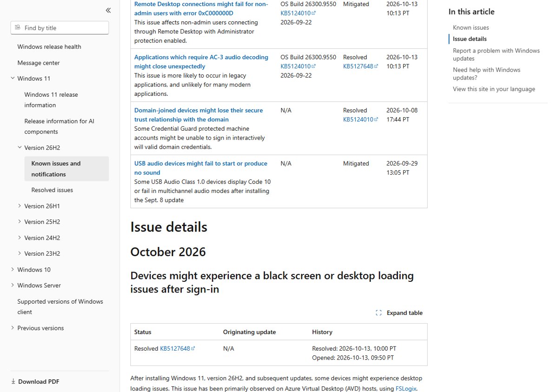The width and height of the screenshot is (558, 392).
Task: Open Resolved issues in the sidebar
Action: point(52,190)
